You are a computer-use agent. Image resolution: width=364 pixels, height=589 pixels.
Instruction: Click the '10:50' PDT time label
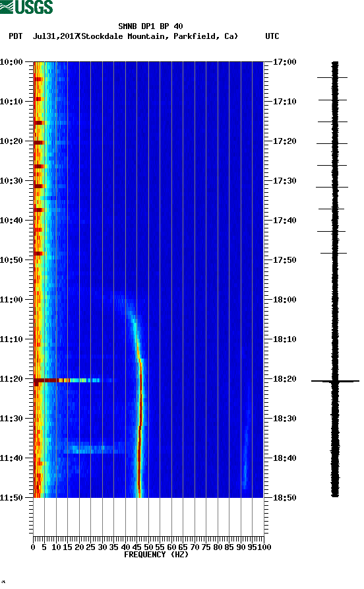pos(11,260)
